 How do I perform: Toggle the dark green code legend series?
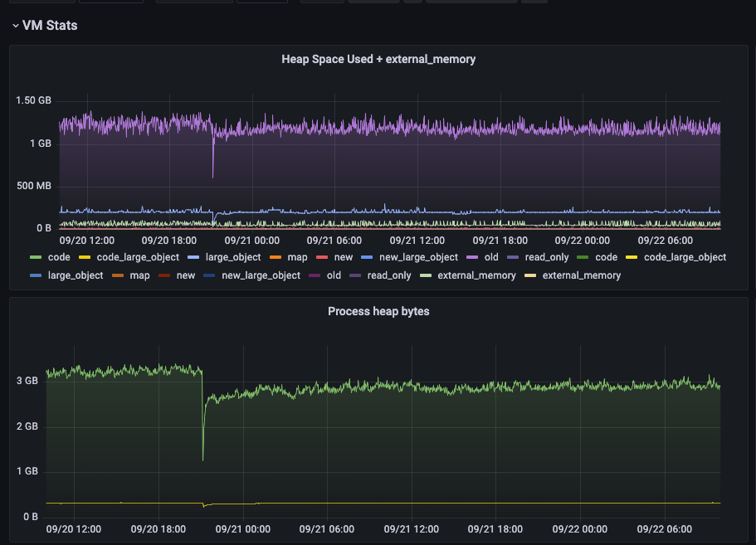click(x=606, y=257)
